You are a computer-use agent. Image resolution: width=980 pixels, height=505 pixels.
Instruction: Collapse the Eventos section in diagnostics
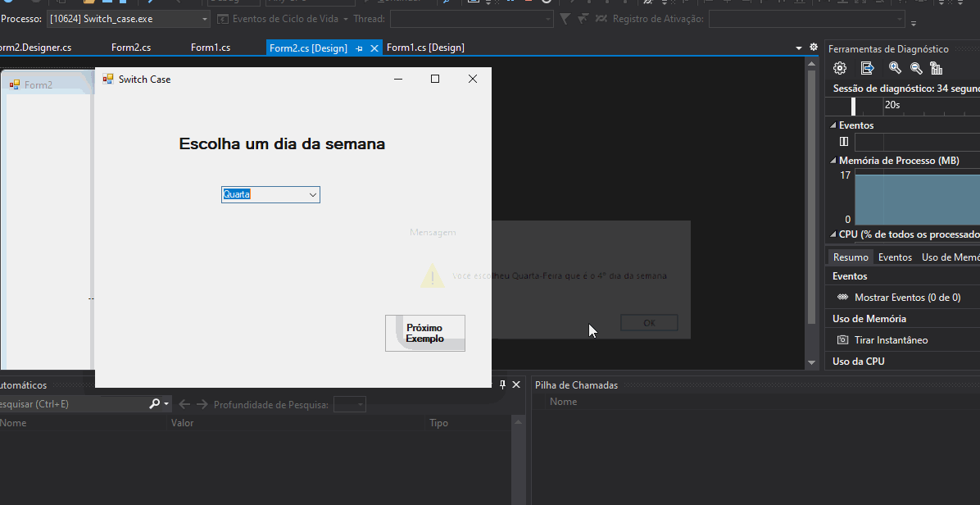click(833, 125)
